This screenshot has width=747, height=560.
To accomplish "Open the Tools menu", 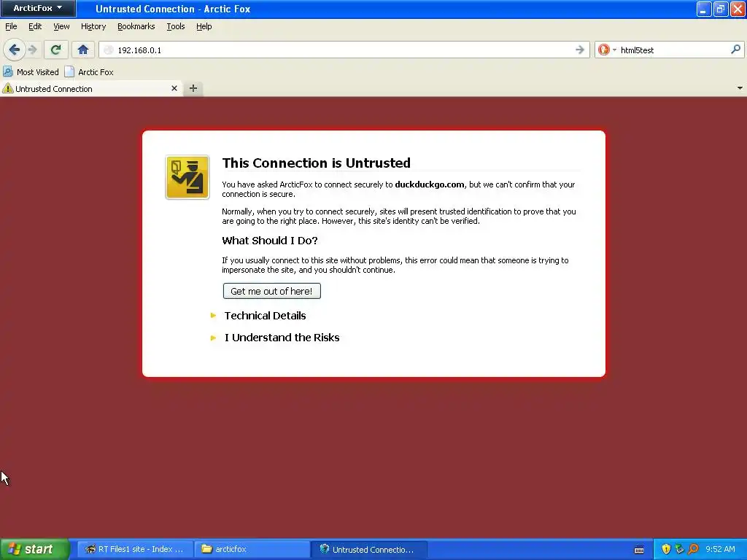I will (175, 27).
